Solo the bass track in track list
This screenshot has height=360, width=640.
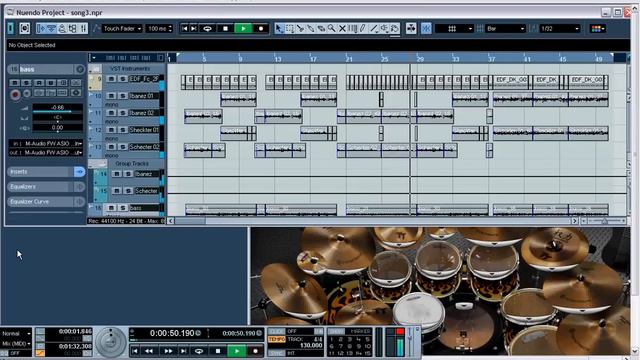(x=122, y=208)
